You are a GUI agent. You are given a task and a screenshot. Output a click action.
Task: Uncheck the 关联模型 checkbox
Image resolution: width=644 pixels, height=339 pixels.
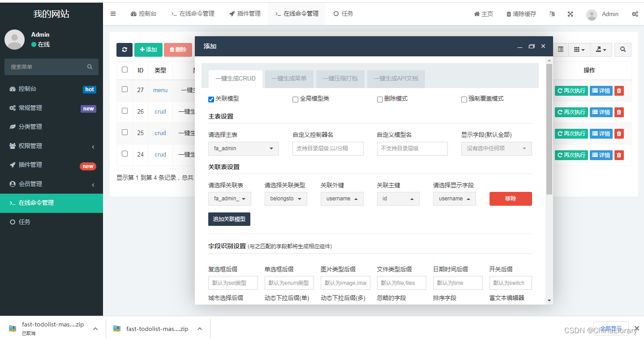(x=211, y=99)
